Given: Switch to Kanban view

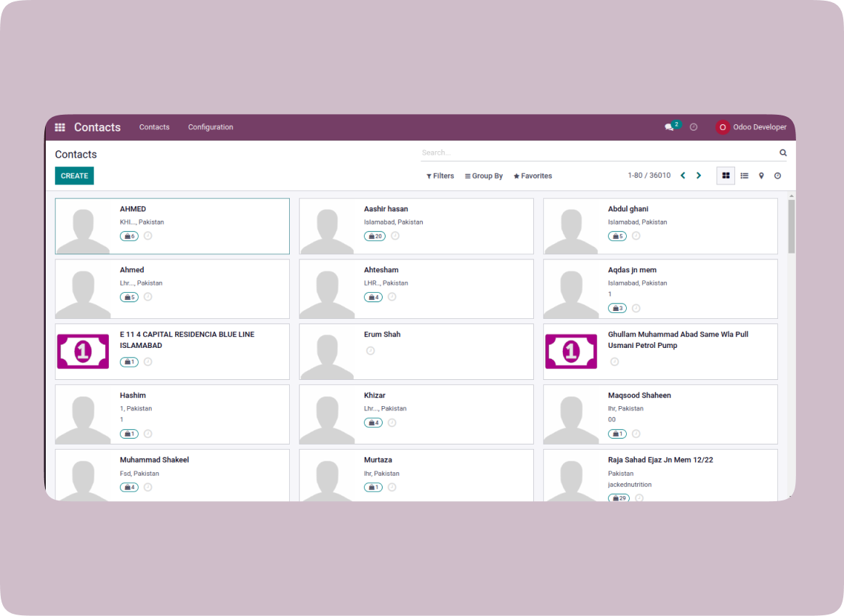Looking at the screenshot, I should pyautogui.click(x=726, y=176).
